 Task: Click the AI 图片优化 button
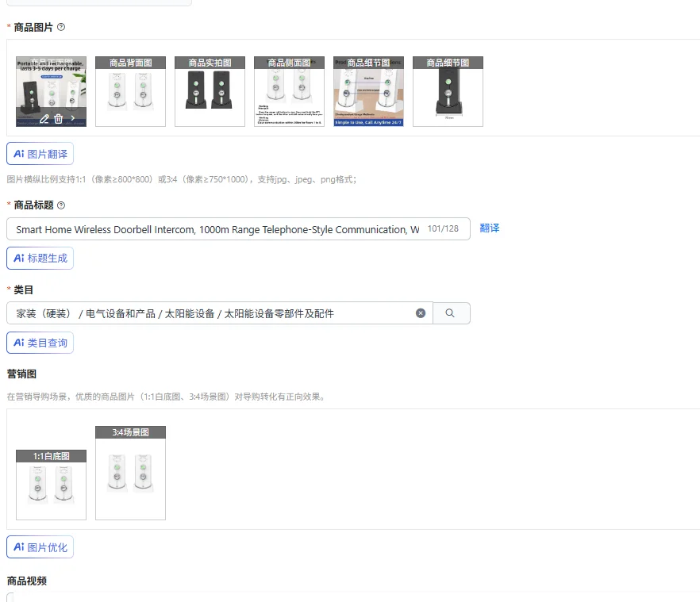point(40,547)
